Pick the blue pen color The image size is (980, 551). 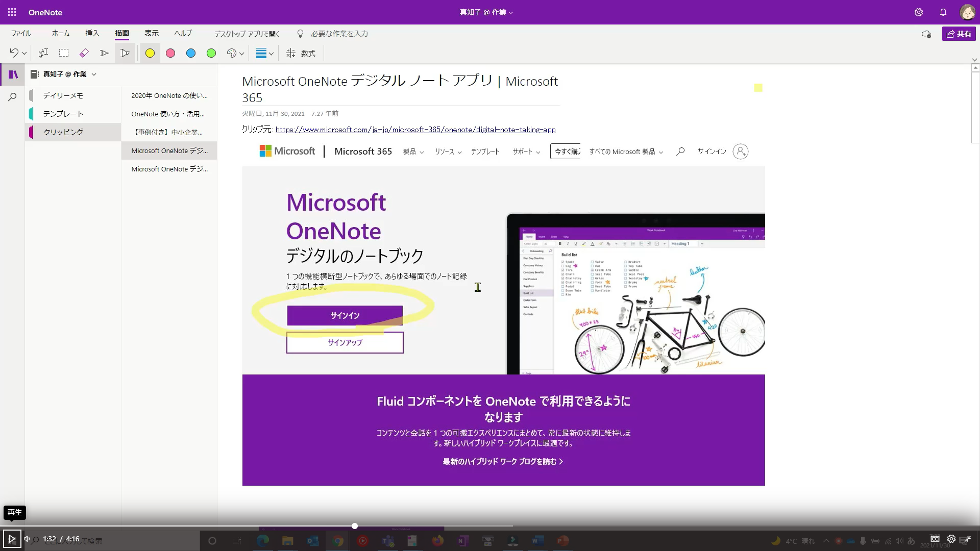coord(191,53)
